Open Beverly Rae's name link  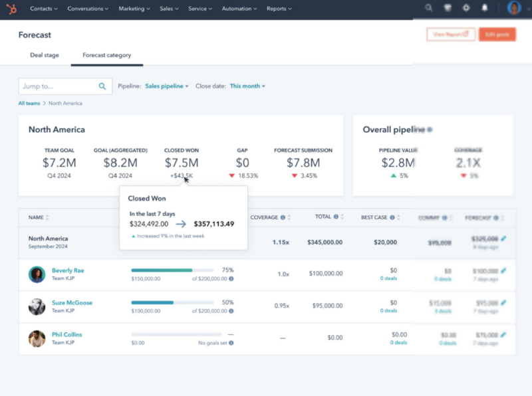pos(68,270)
